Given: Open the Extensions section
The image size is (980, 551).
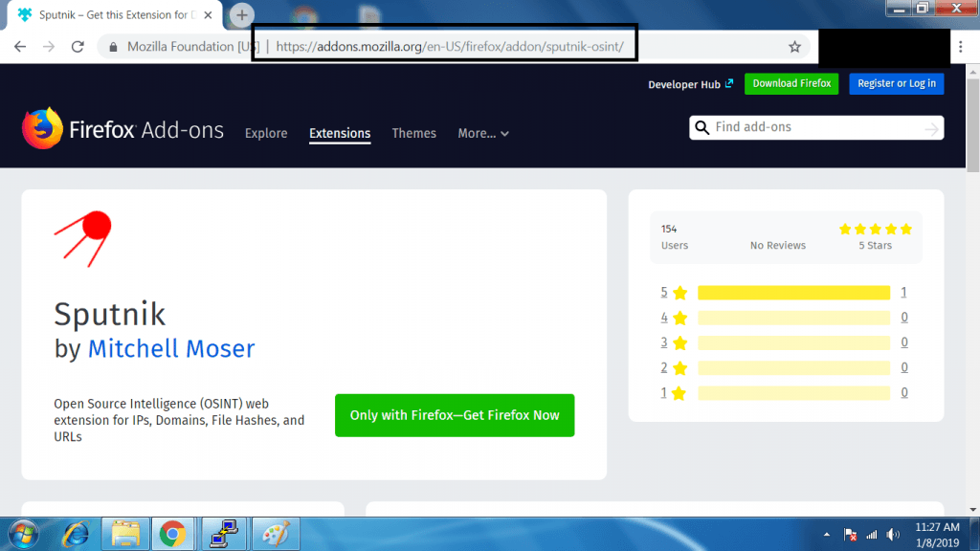Looking at the screenshot, I should (x=340, y=134).
